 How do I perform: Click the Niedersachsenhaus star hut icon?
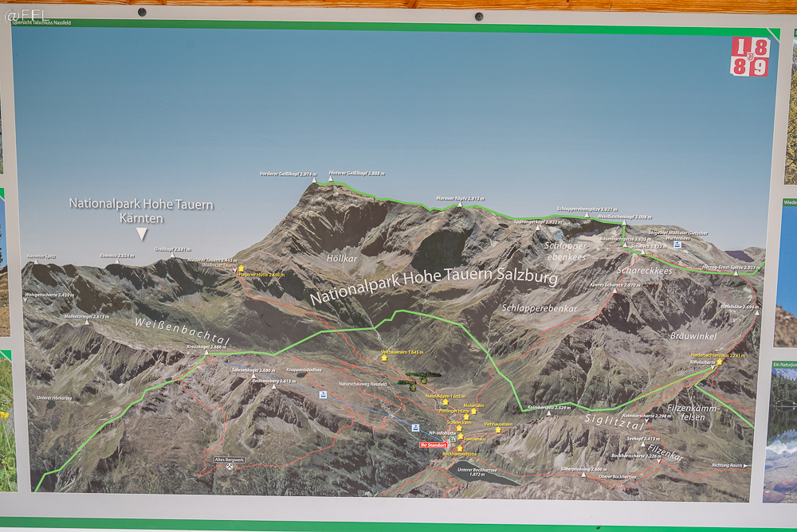coord(720,362)
